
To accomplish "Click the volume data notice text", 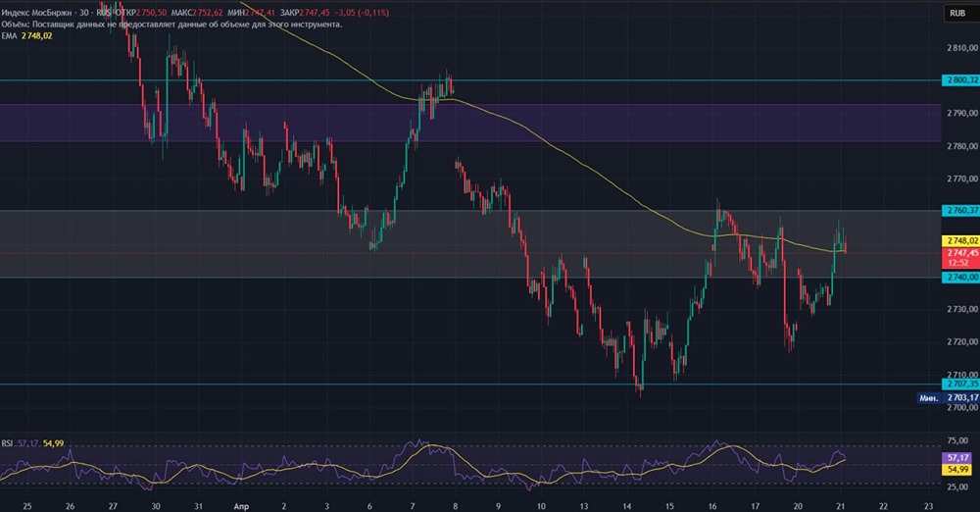I will click(171, 25).
